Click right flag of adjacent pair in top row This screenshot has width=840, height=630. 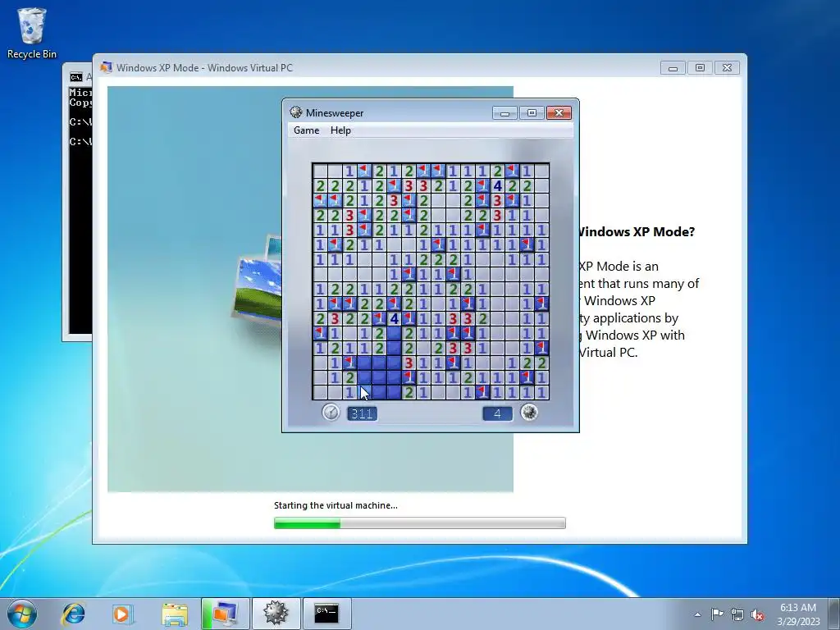[439, 171]
